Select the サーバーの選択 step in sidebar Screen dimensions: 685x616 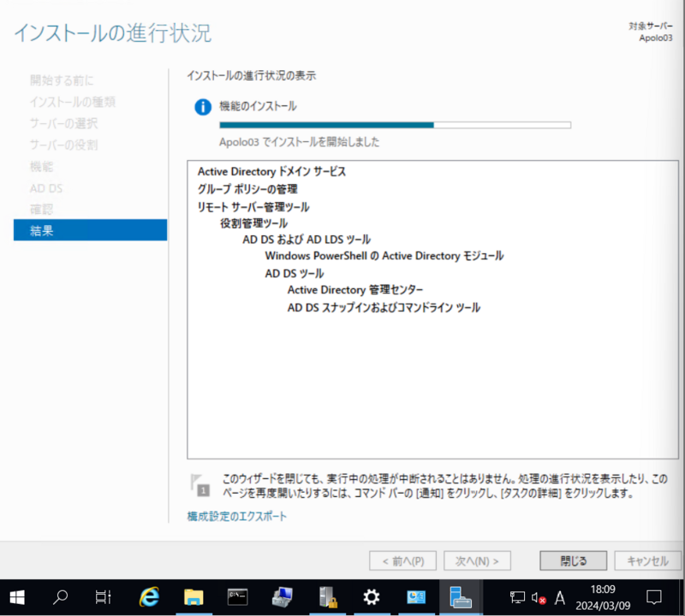[x=63, y=123]
